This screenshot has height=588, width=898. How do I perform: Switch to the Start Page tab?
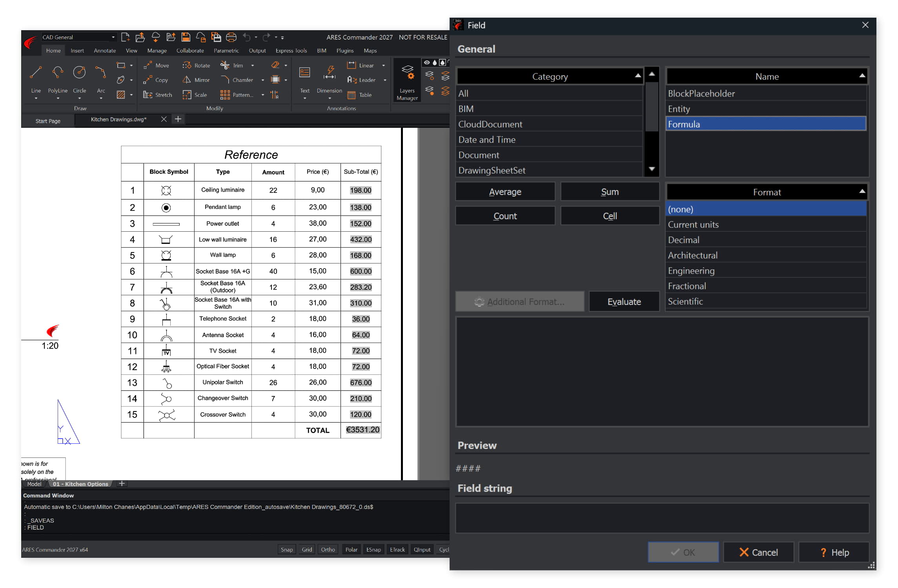pos(48,121)
